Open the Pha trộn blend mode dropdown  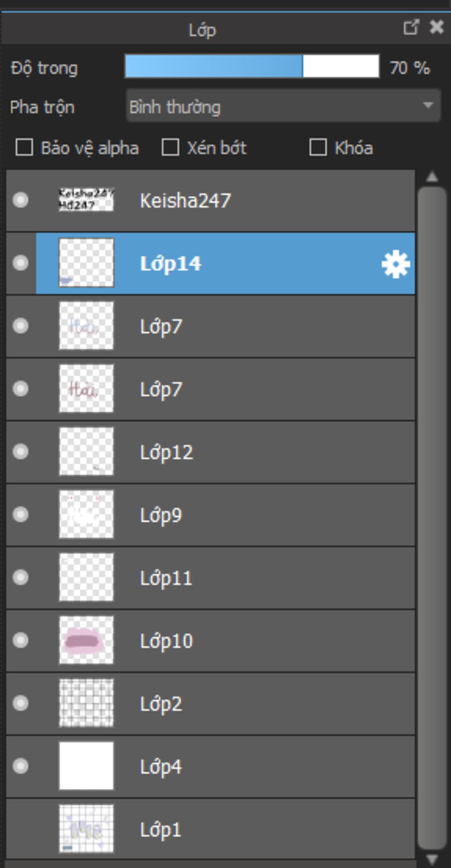(283, 106)
